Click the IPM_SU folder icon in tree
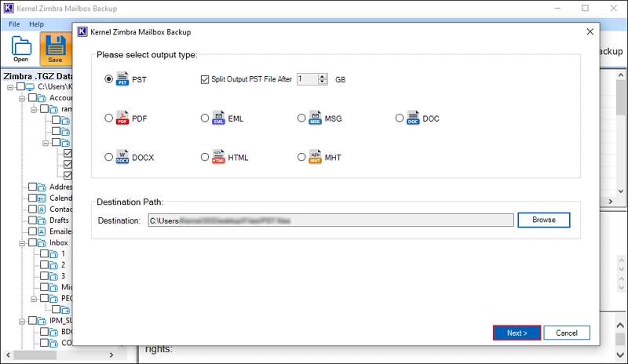This screenshot has width=628, height=364. 42,321
